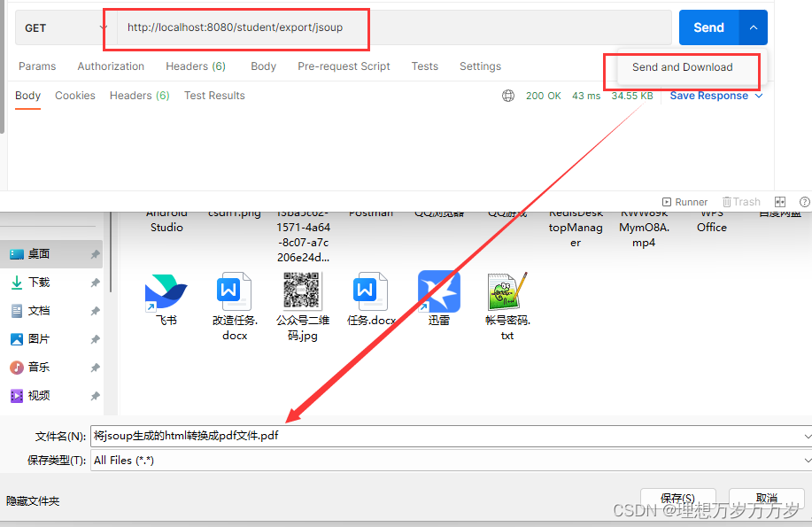Open the Runner in status bar

click(x=684, y=202)
